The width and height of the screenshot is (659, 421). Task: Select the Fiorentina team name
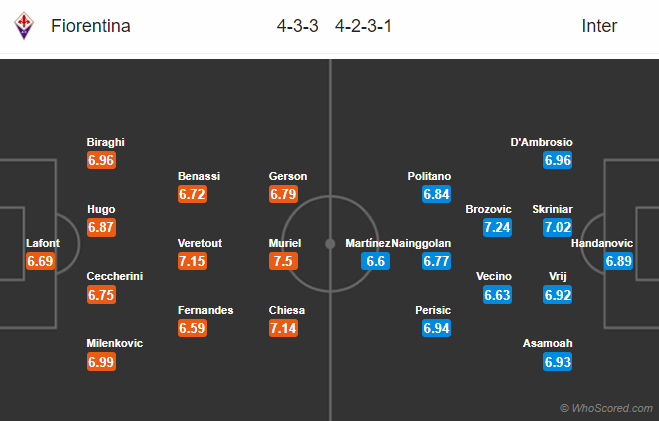click(x=89, y=26)
